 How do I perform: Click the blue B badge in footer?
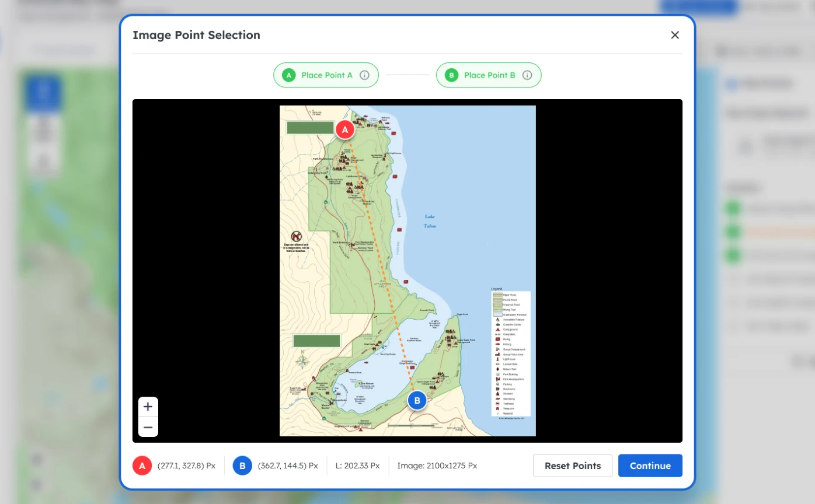coord(242,466)
